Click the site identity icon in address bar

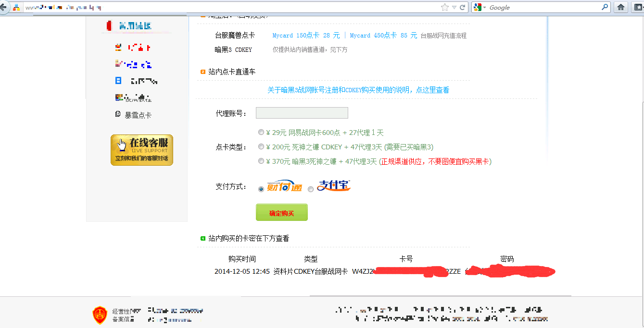tap(16, 8)
